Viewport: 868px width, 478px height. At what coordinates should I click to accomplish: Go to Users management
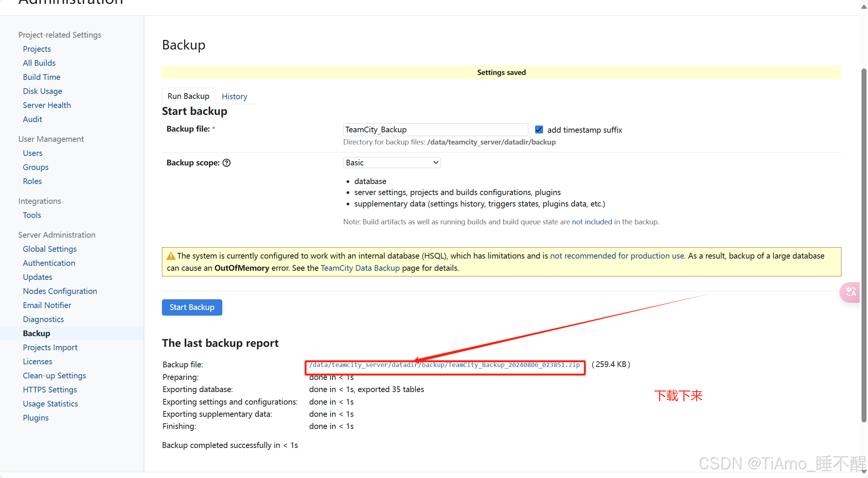click(x=32, y=153)
